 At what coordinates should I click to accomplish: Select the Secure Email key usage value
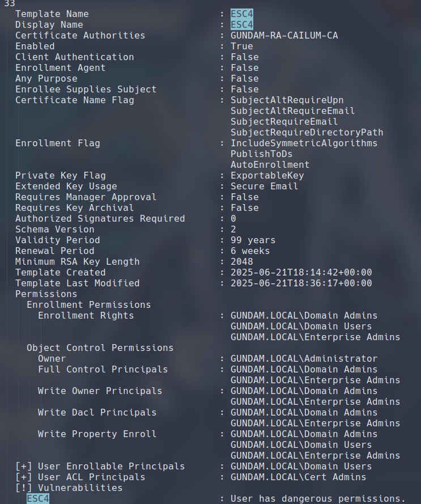point(264,186)
